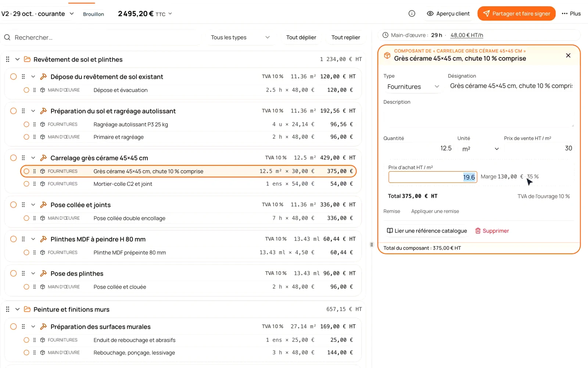This screenshot has width=588, height=368.
Task: Open the TTC total price dropdown
Action: point(145,14)
